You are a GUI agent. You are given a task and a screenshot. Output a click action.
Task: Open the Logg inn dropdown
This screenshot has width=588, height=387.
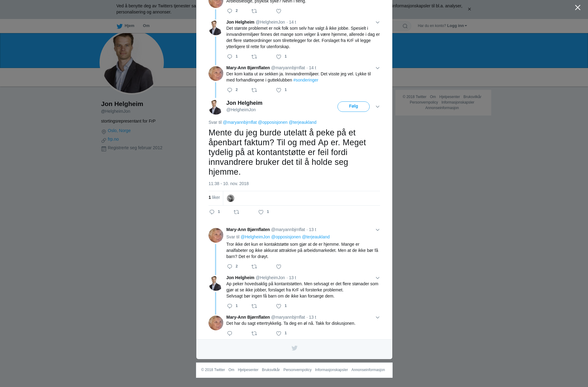click(x=457, y=26)
